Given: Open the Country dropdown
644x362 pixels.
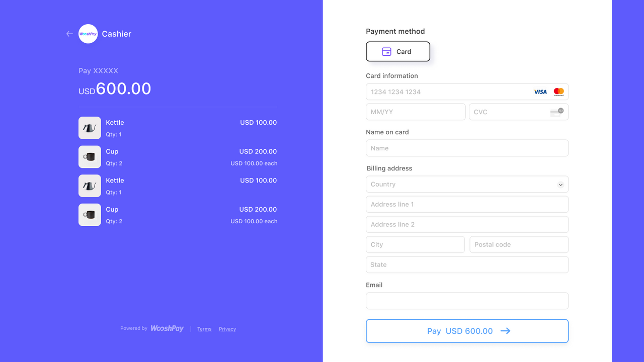Looking at the screenshot, I should (467, 184).
